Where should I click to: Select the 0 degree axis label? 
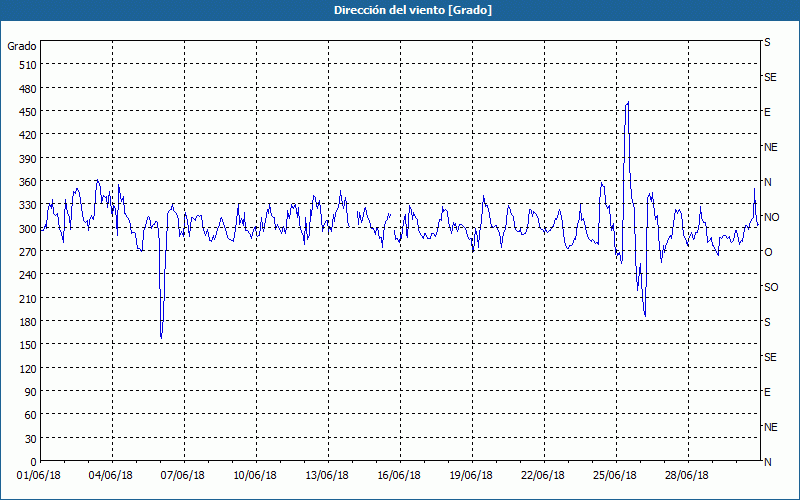(34, 462)
